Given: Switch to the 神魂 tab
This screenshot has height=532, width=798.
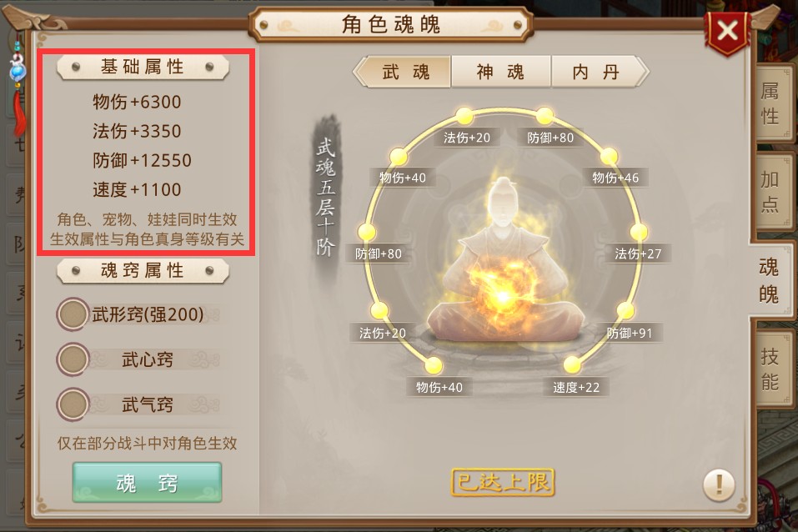Looking at the screenshot, I should [500, 72].
